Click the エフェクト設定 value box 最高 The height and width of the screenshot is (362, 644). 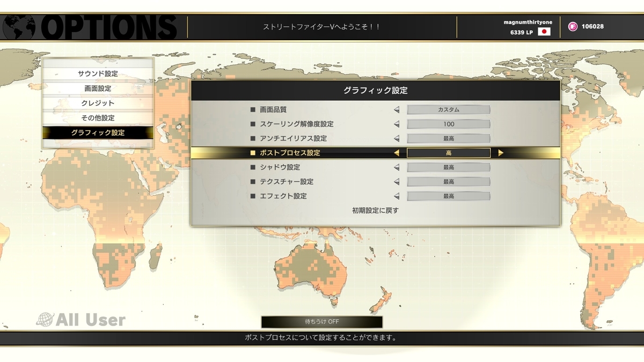pyautogui.click(x=449, y=196)
